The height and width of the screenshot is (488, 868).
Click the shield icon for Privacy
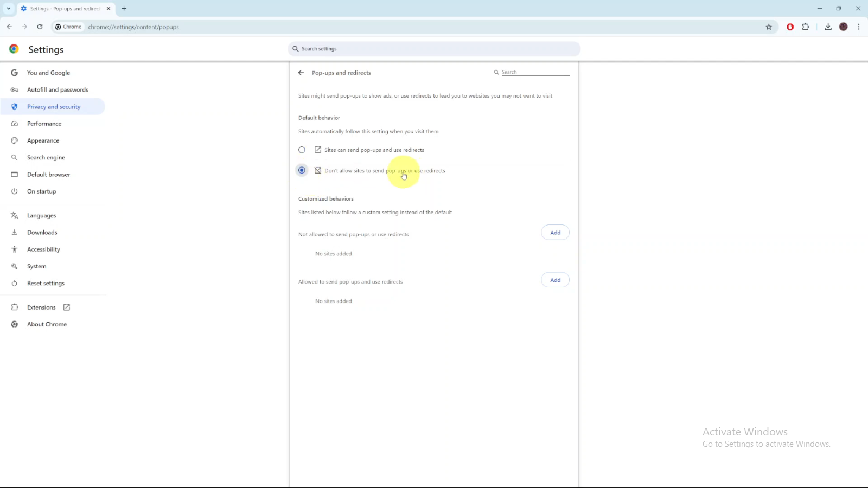[x=15, y=107]
